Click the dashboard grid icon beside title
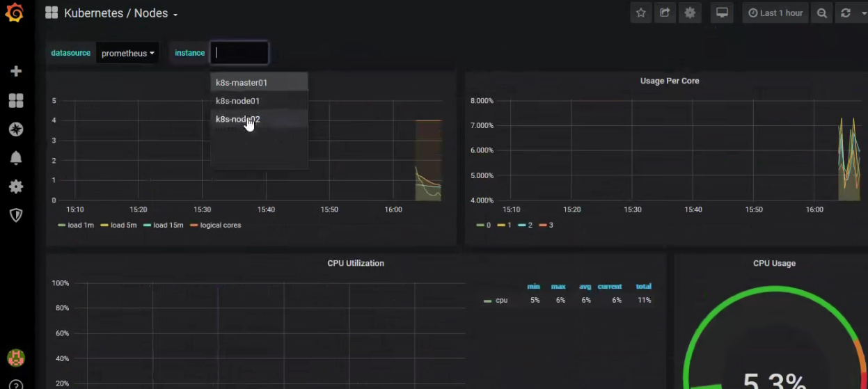This screenshot has width=868, height=389. click(x=51, y=13)
